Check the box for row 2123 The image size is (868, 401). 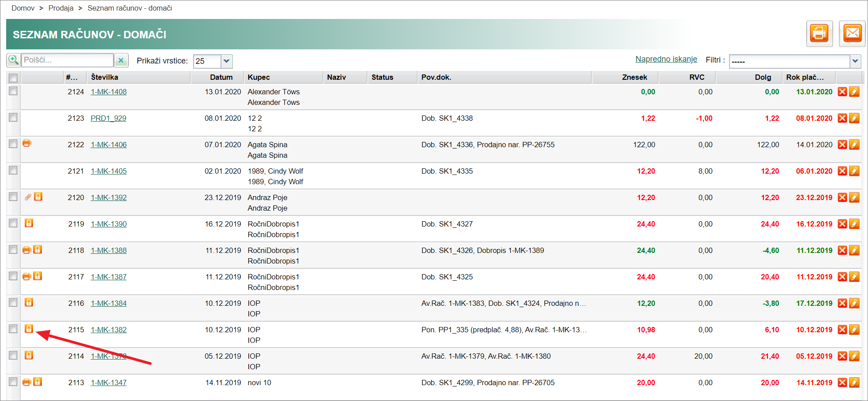[13, 117]
